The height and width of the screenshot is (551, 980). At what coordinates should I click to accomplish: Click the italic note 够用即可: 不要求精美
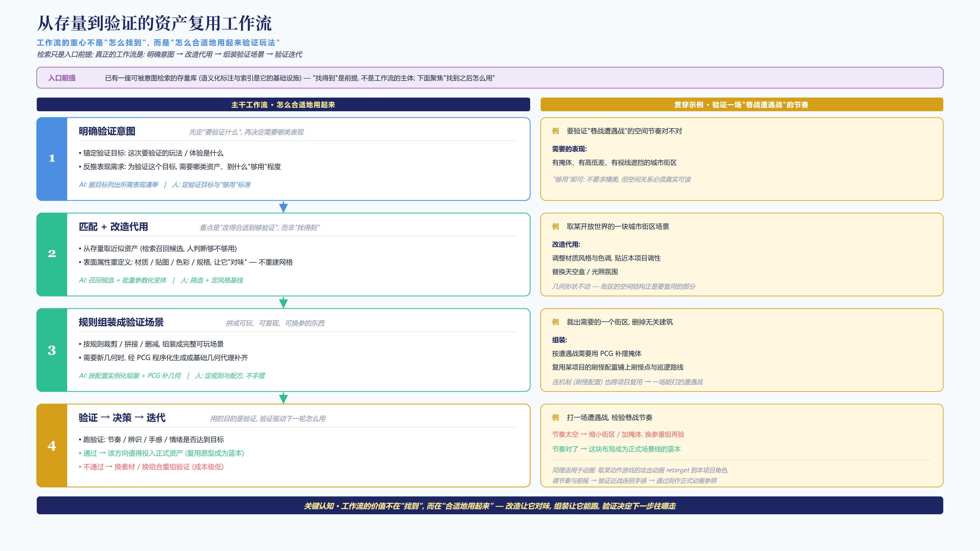622,179
